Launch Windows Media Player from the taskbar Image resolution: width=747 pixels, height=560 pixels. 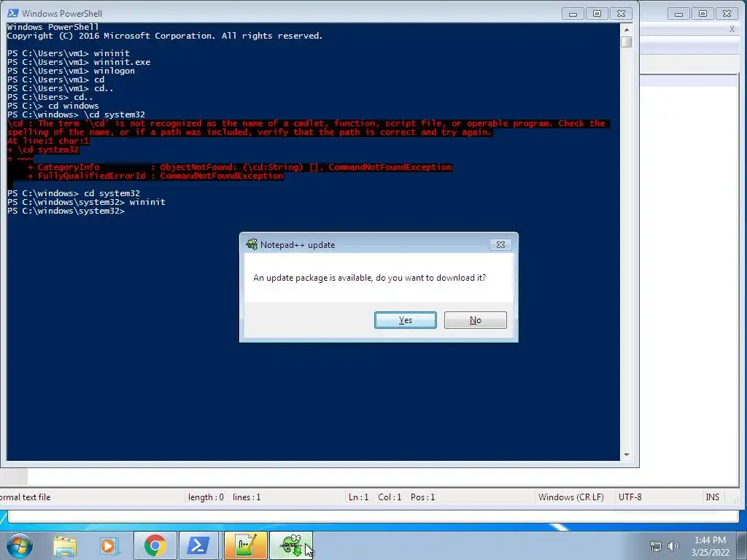point(109,545)
